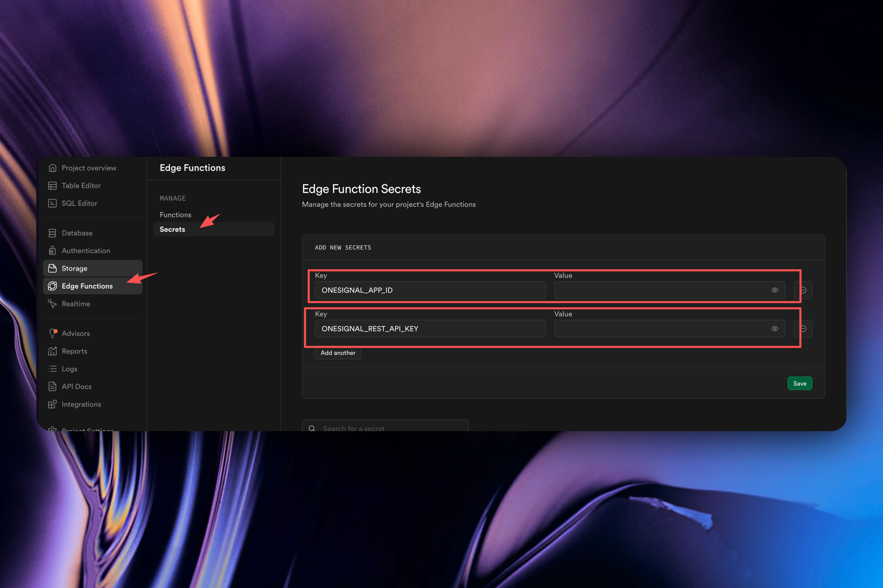
Task: Open Advisors lightbulb icon
Action: [x=53, y=333]
